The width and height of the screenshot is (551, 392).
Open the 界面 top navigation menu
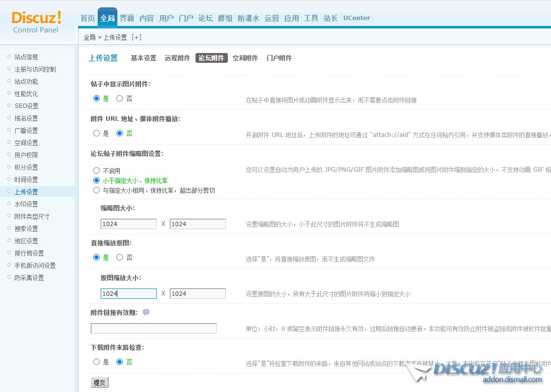click(127, 18)
